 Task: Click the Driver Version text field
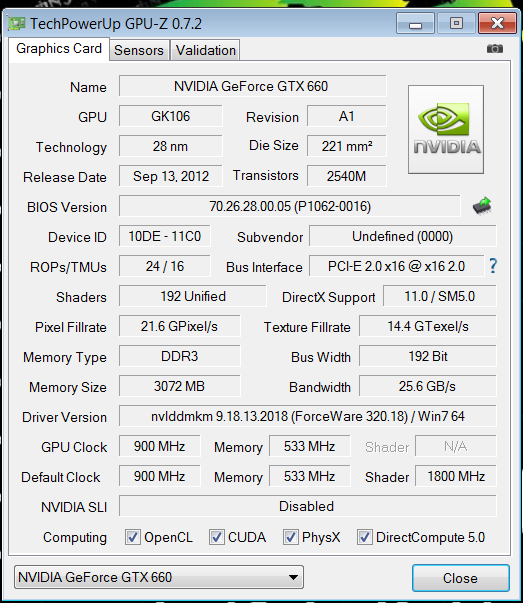tap(308, 416)
